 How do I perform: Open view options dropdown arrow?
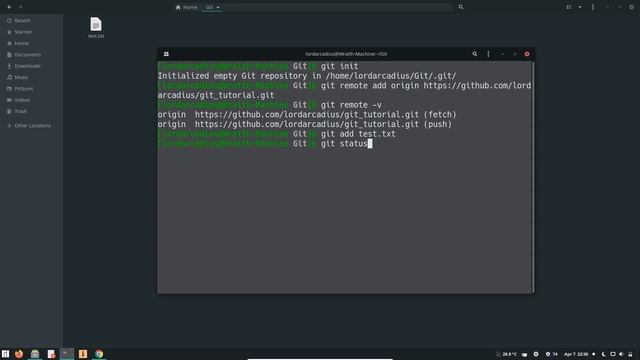pyautogui.click(x=580, y=7)
